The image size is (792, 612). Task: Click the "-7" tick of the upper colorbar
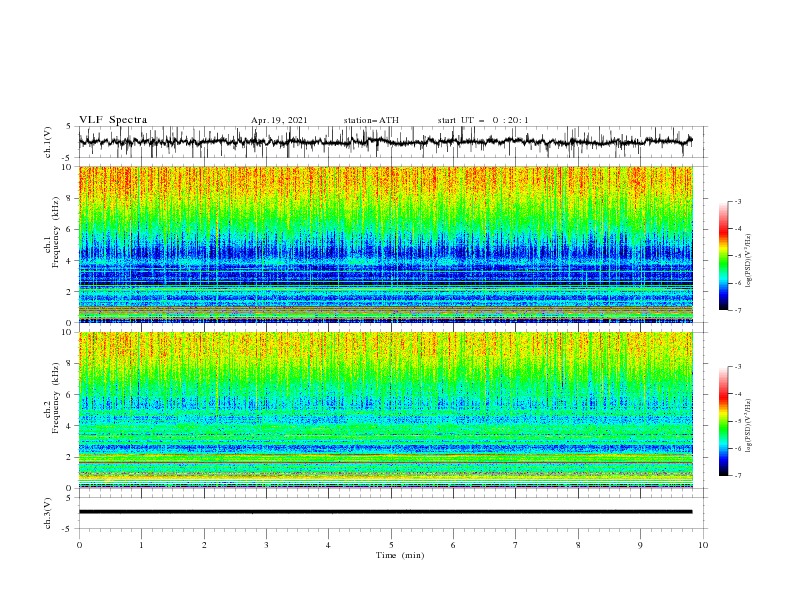tap(737, 310)
